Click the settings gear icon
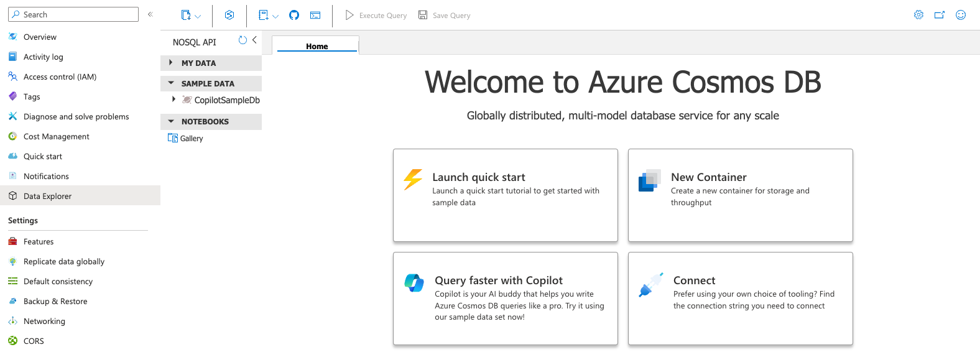 (x=918, y=15)
